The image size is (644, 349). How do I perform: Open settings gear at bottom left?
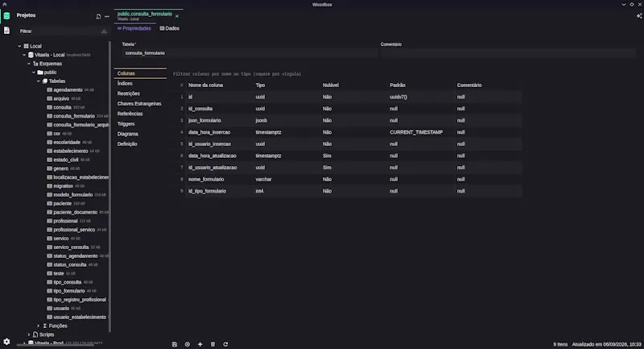click(x=6, y=342)
